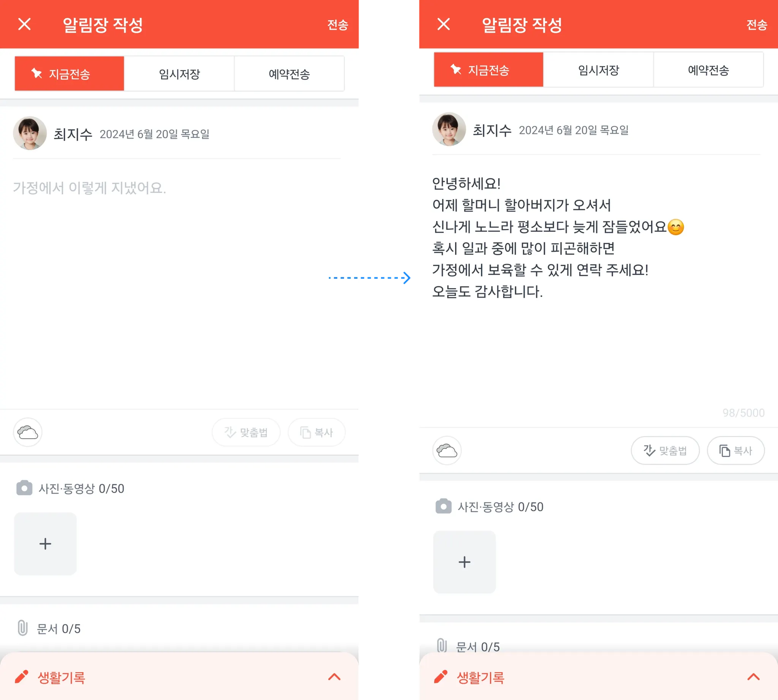This screenshot has width=778, height=700.
Task: Select 지금전송 option in left panel
Action: (x=69, y=73)
